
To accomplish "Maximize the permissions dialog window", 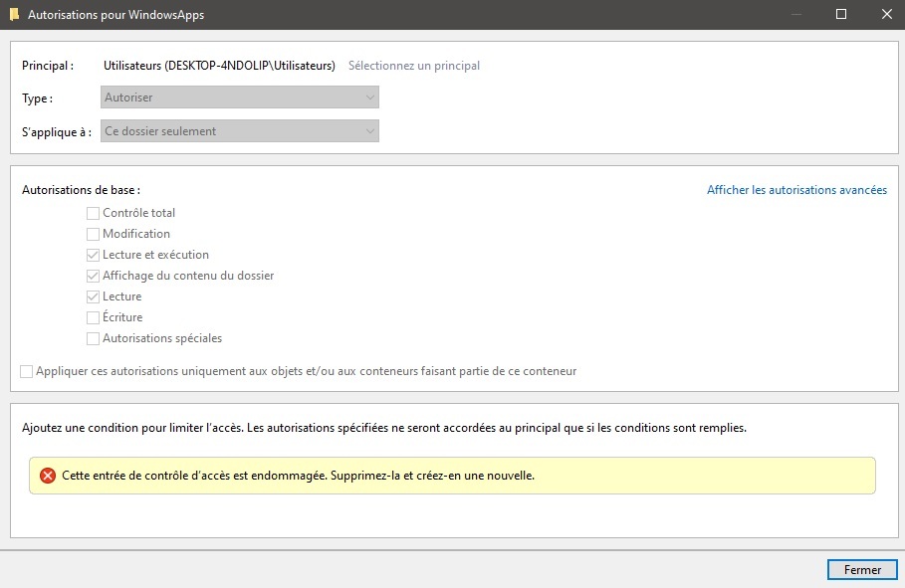I will (x=841, y=15).
